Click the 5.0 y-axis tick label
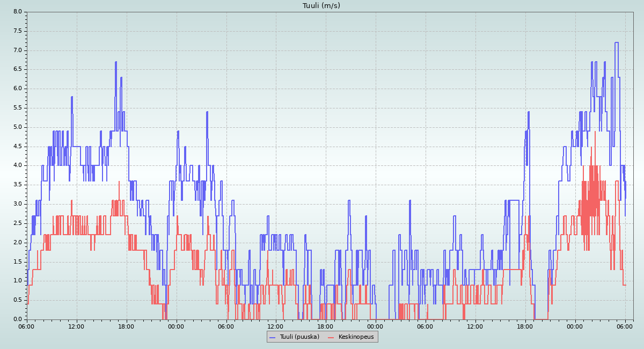Image resolution: width=644 pixels, height=349 pixels. (17, 127)
